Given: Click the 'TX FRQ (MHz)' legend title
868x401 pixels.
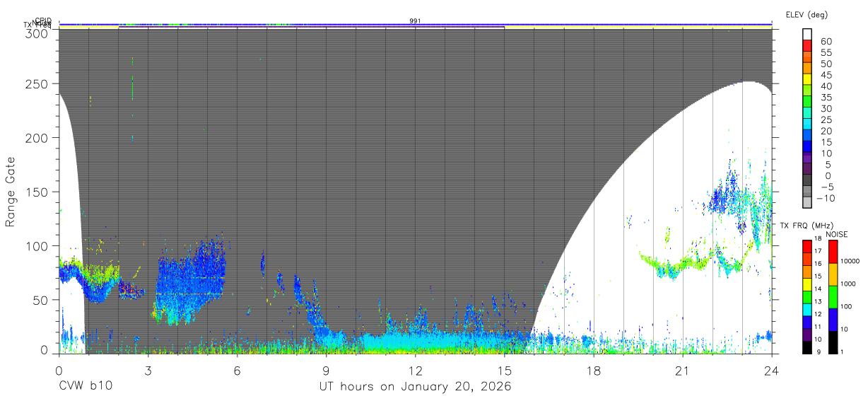Looking at the screenshot, I should click(x=807, y=225).
